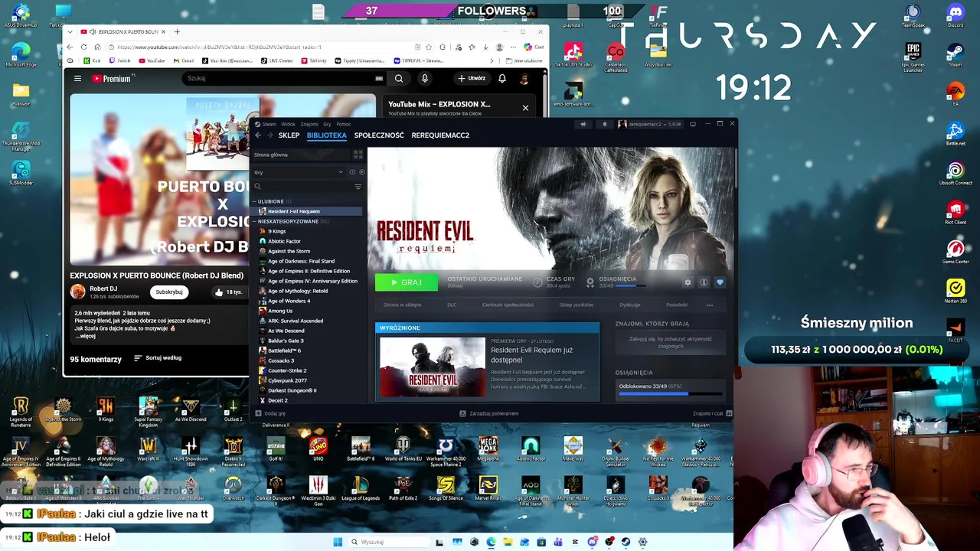Open the featured Resident Evil Requiem news thumbnail
Viewport: 980px width, 551px height.
click(x=433, y=367)
